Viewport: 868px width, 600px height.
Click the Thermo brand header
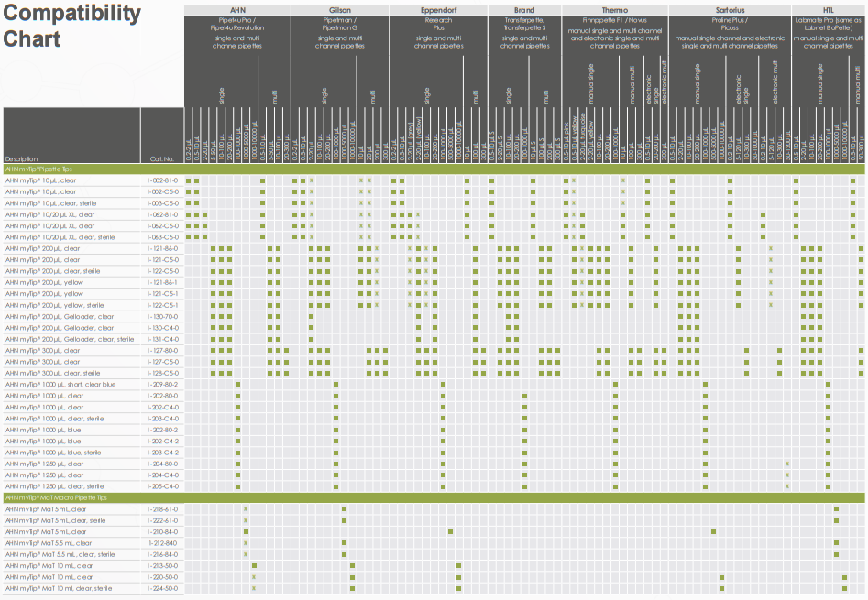tap(614, 9)
